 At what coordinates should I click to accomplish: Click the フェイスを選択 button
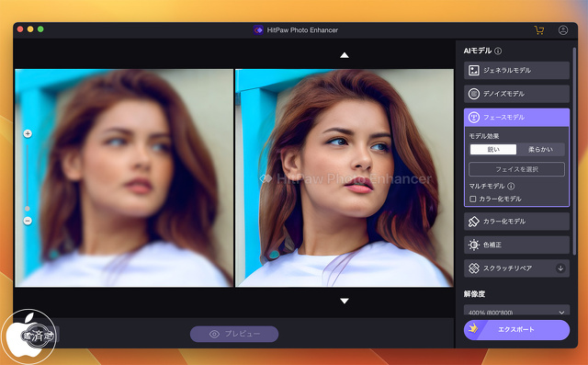[x=516, y=169]
